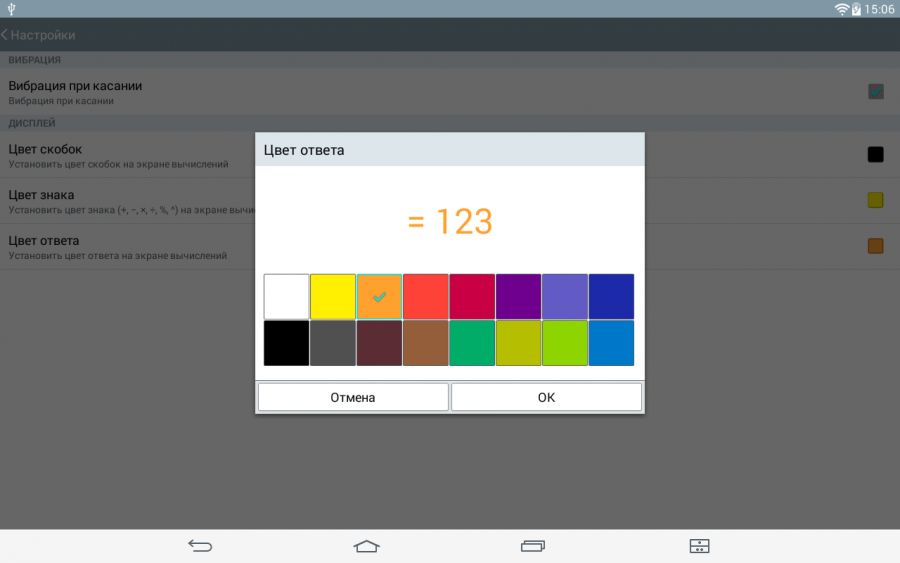This screenshot has width=900, height=563.
Task: Tap the battery status icon
Action: pyautogui.click(x=856, y=9)
